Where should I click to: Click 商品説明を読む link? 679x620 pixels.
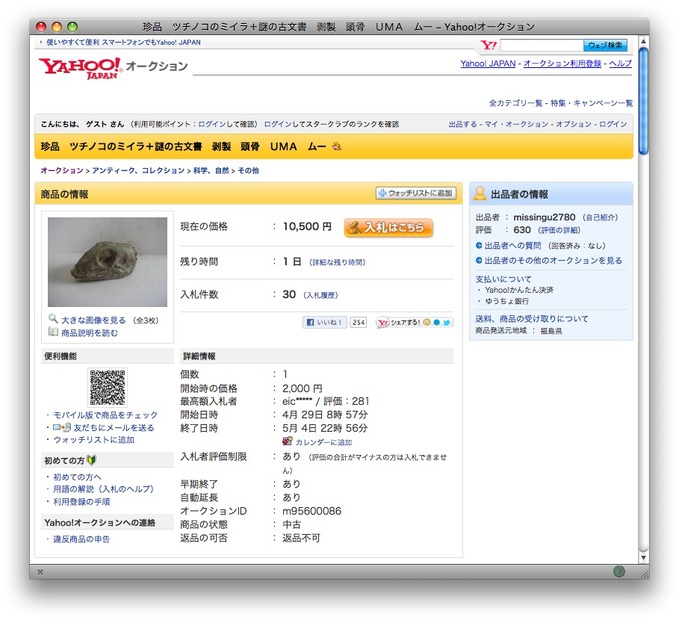[89, 333]
